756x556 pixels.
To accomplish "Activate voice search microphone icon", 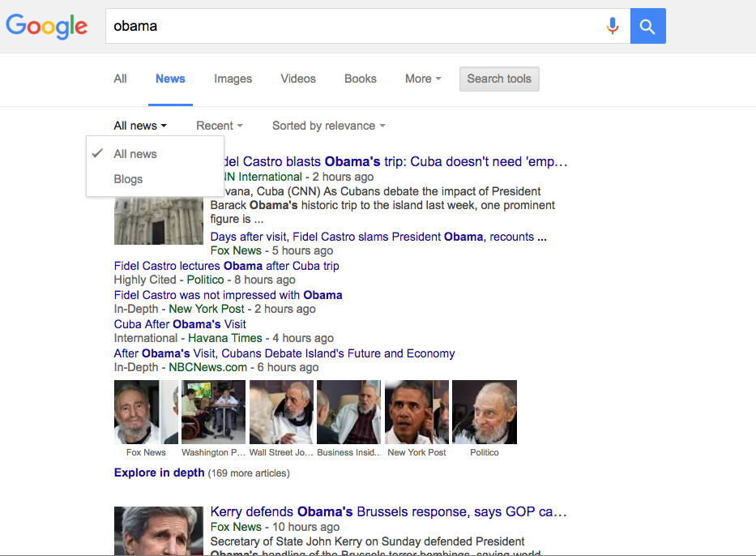I will coord(613,26).
